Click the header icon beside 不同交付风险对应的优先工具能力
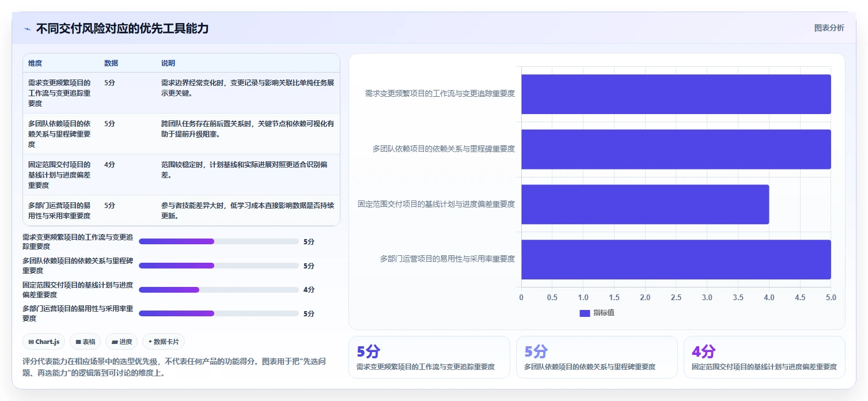 point(27,29)
